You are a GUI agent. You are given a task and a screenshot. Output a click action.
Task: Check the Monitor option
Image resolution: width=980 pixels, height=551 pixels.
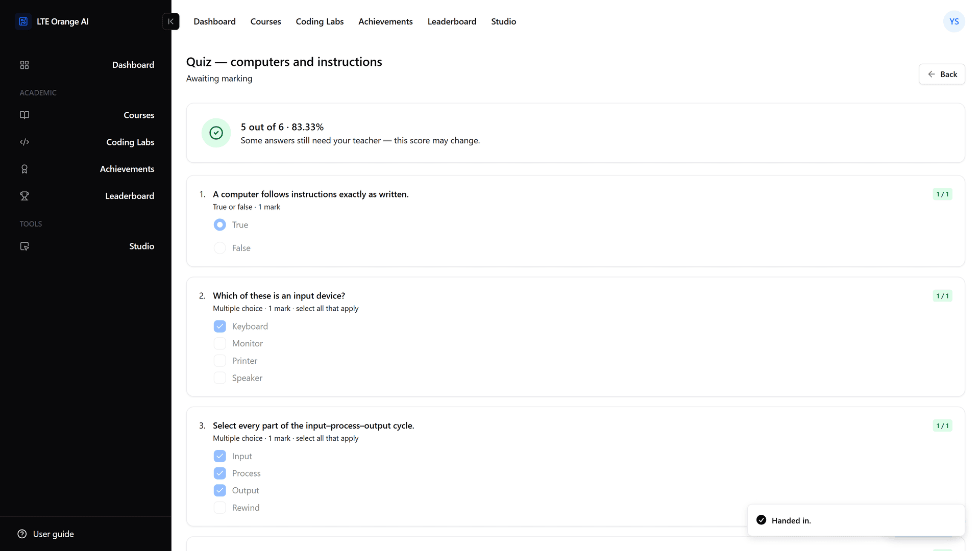[x=220, y=344]
